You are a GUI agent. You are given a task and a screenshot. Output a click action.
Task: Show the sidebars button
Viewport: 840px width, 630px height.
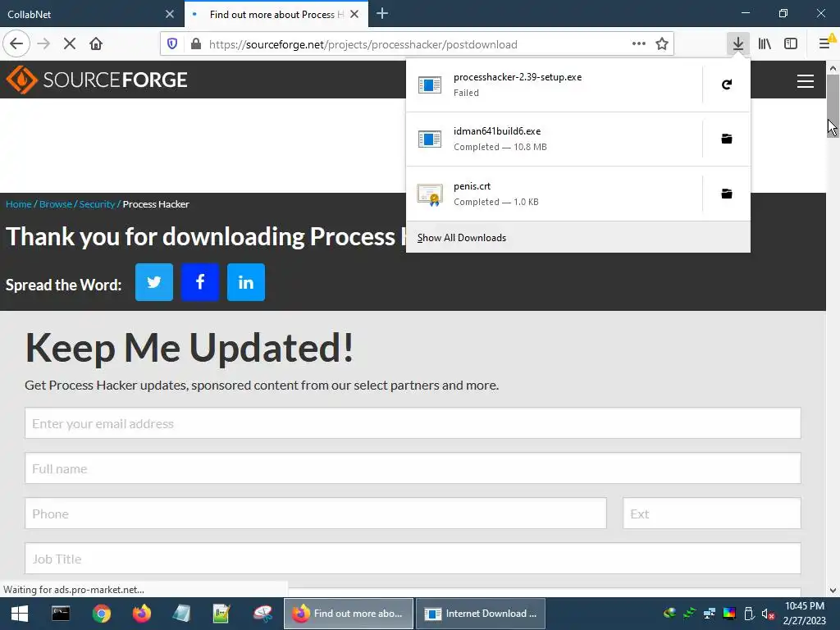pyautogui.click(x=791, y=44)
